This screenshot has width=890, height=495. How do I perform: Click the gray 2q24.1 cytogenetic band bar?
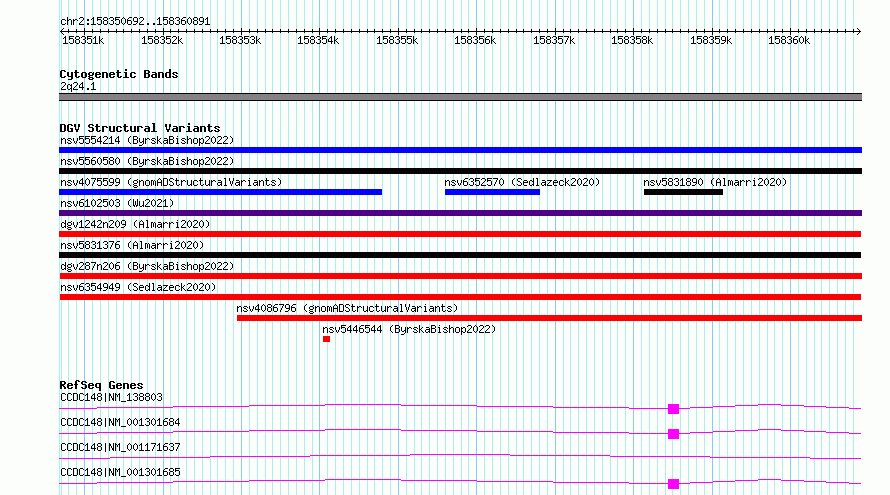pos(460,97)
